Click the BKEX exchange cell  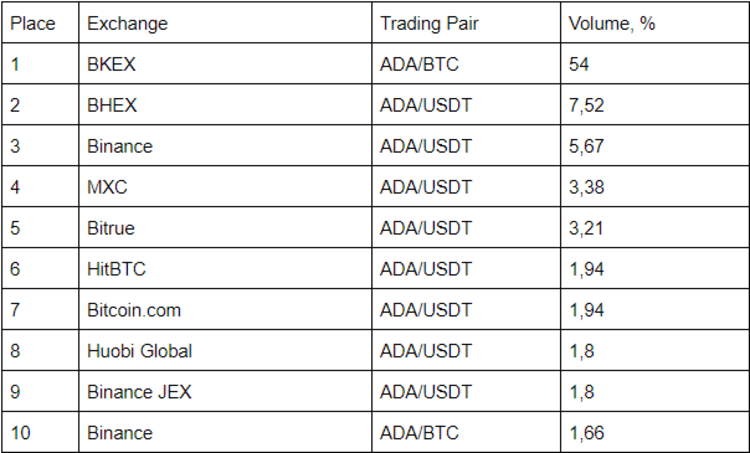(x=111, y=64)
